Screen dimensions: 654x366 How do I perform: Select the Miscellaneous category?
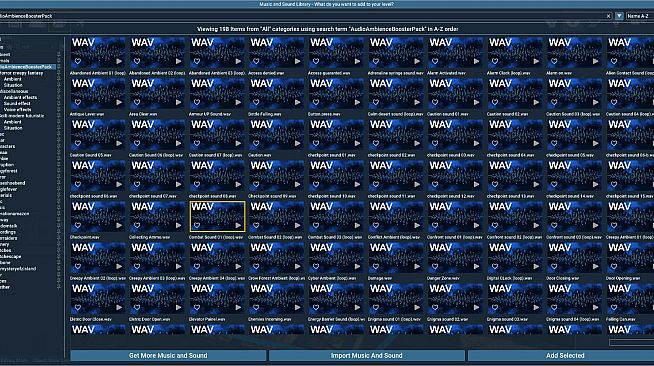point(14,91)
